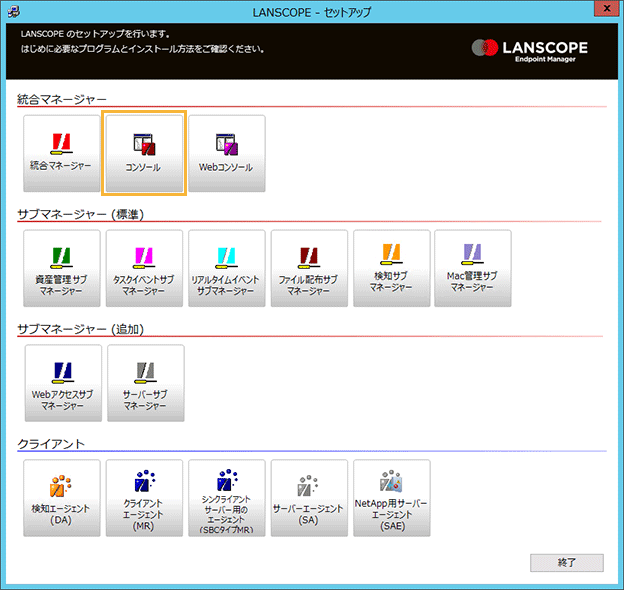624x590 pixels.
Task: Click the 'はじめに必要なプログラム' instruction line
Action: pos(142,49)
